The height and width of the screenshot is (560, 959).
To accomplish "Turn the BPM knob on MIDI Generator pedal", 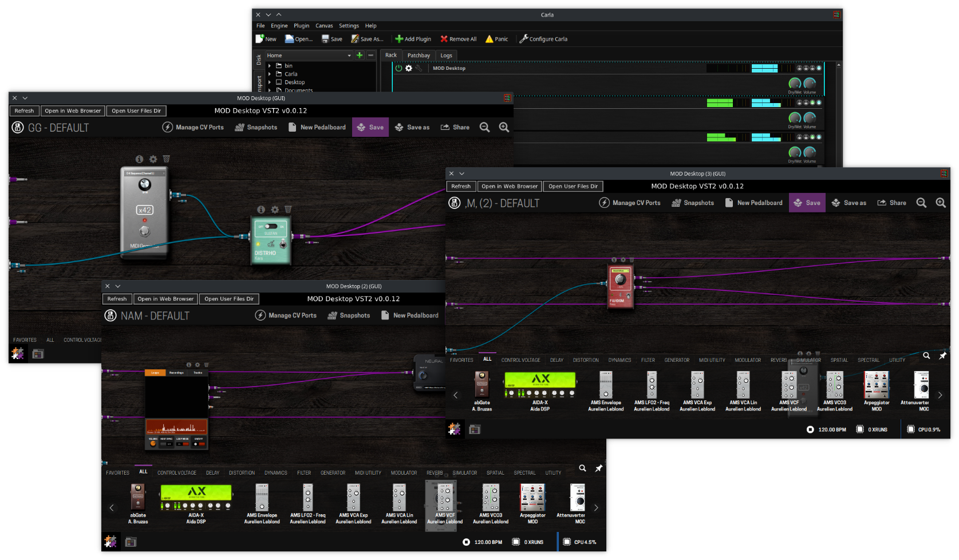I will (145, 184).
